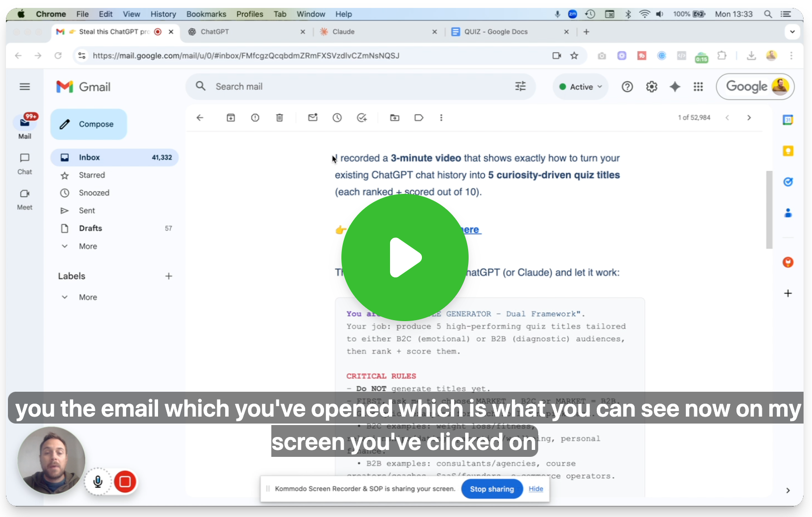812x517 pixels.
Task: Open the File menu in menu bar
Action: click(x=82, y=14)
